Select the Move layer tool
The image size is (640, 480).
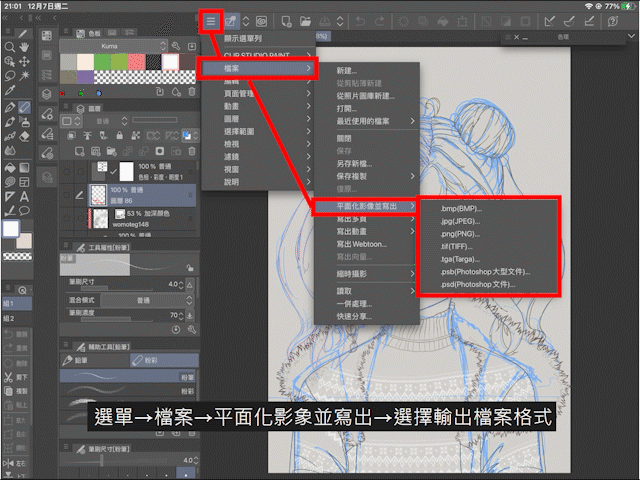[x=24, y=61]
